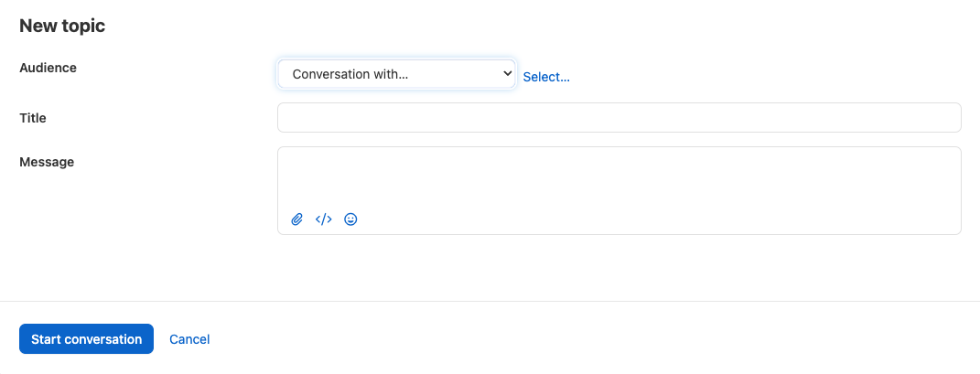
Task: Open the emoji picker smiley icon
Action: [350, 219]
